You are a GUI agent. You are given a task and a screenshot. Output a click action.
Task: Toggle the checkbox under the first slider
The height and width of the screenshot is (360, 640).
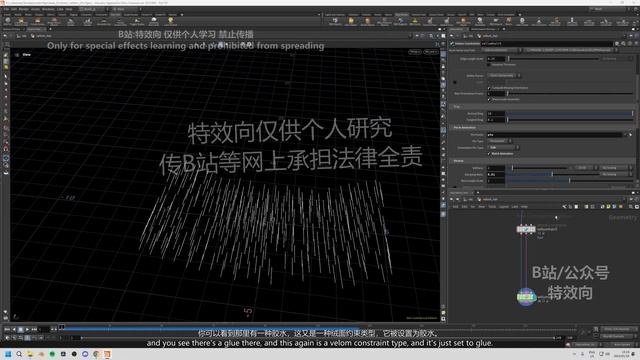coord(489,64)
